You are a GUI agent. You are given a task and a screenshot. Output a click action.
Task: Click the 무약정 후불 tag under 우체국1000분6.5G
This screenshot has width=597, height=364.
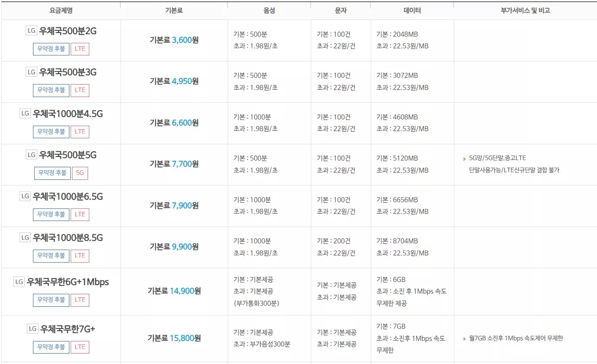click(x=51, y=214)
